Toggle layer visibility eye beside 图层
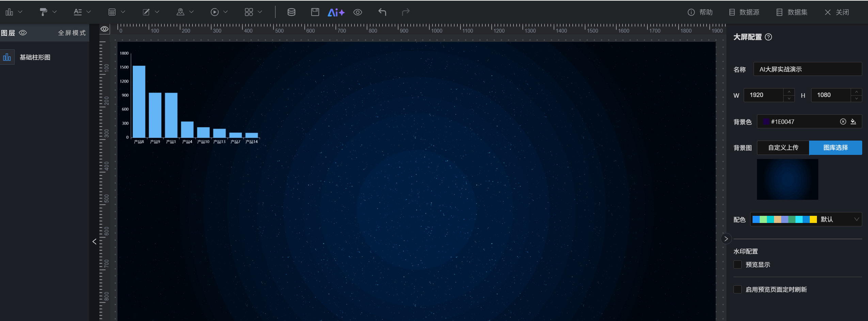868x321 pixels. 23,33
